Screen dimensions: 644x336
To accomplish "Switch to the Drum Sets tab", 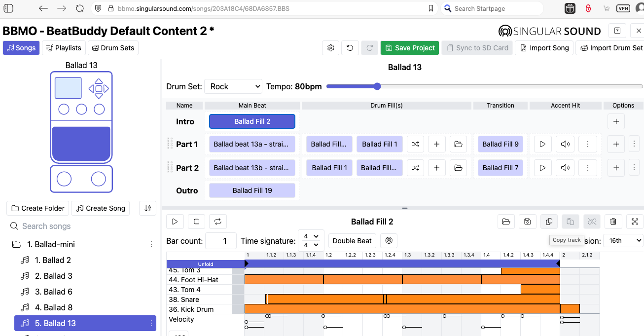I will coord(113,48).
